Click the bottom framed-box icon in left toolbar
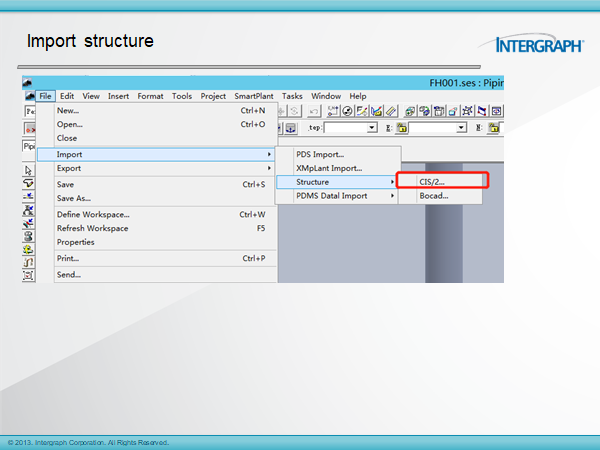Viewport: 600px width, 450px height. point(28,275)
